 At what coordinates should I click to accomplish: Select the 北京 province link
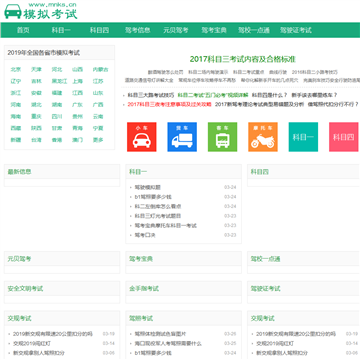16,70
